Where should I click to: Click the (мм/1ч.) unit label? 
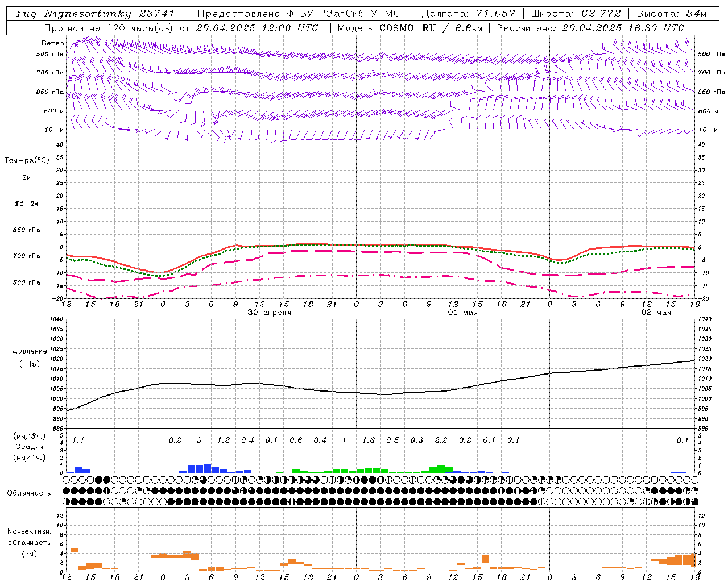click(x=29, y=457)
